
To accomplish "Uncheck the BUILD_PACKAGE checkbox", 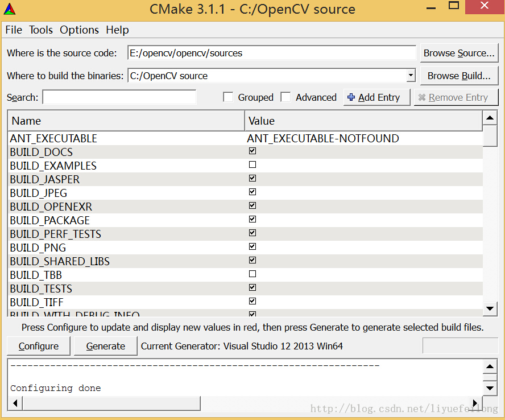I will tap(252, 219).
